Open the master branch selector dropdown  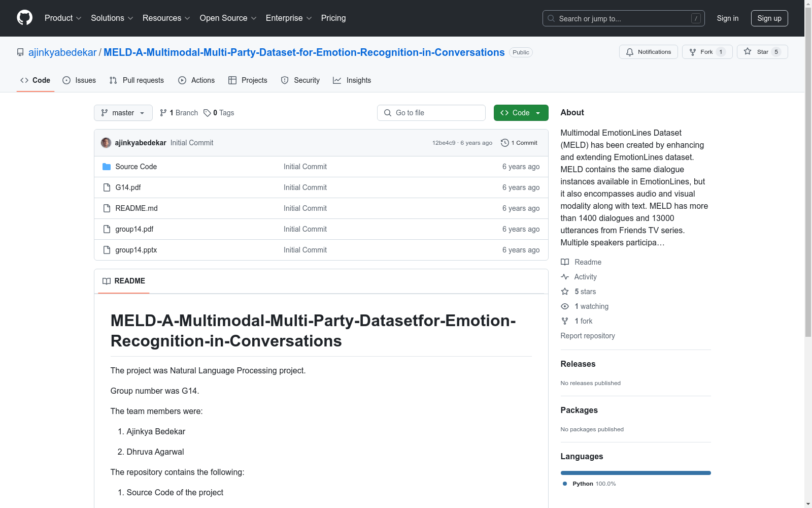pos(123,113)
